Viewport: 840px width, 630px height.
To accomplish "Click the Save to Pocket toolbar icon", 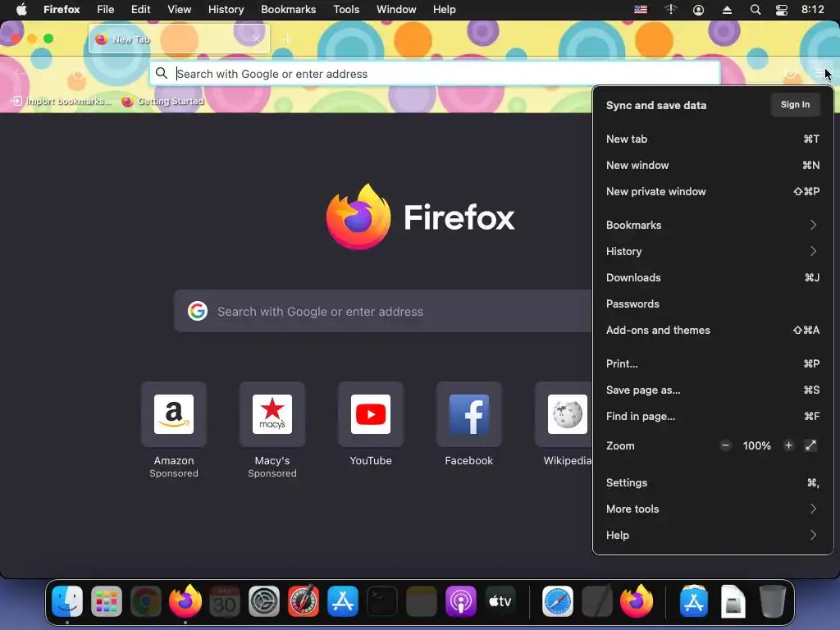I will pyautogui.click(x=790, y=73).
